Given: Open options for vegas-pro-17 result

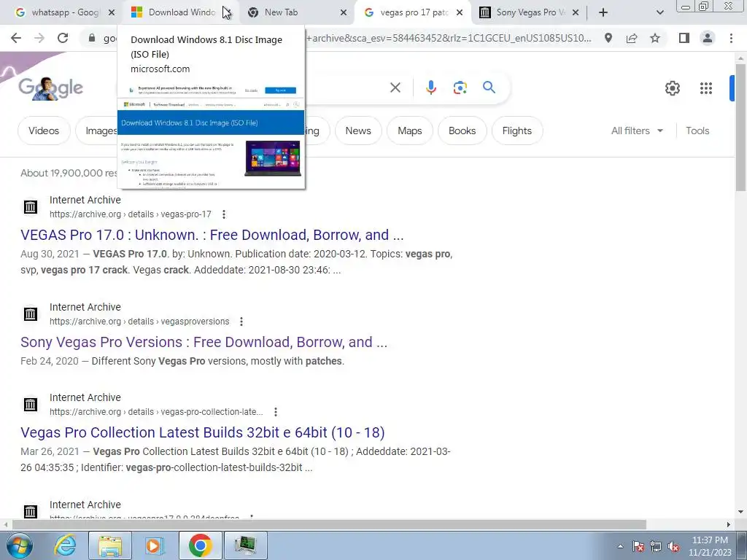Looking at the screenshot, I should [x=223, y=214].
